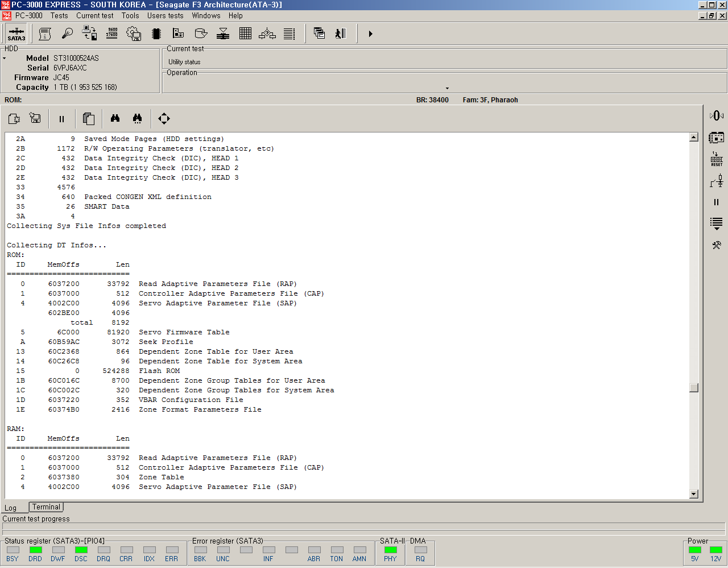
Task: Click the disk with arrow icon
Action: [201, 34]
